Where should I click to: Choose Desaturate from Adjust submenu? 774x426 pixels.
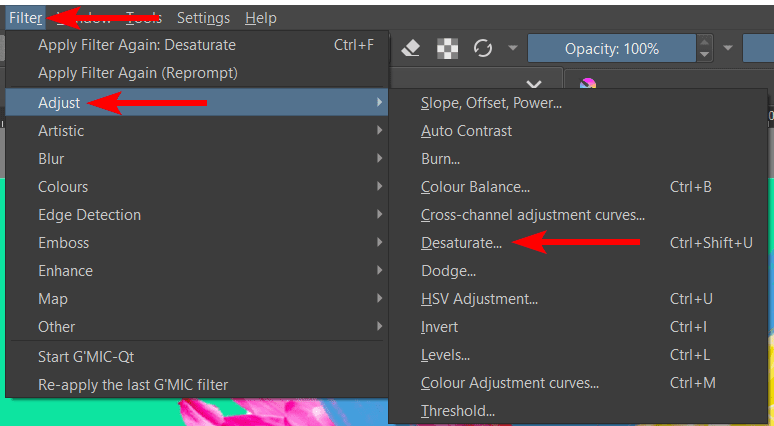point(461,243)
